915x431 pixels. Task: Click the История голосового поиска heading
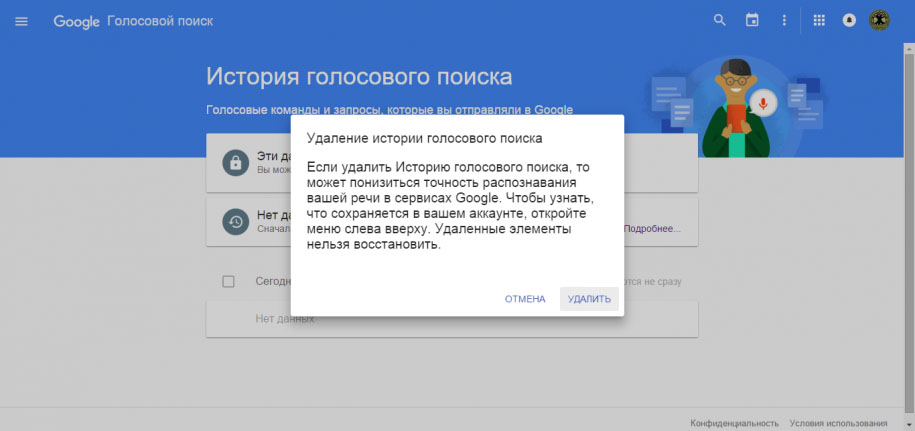pos(359,77)
